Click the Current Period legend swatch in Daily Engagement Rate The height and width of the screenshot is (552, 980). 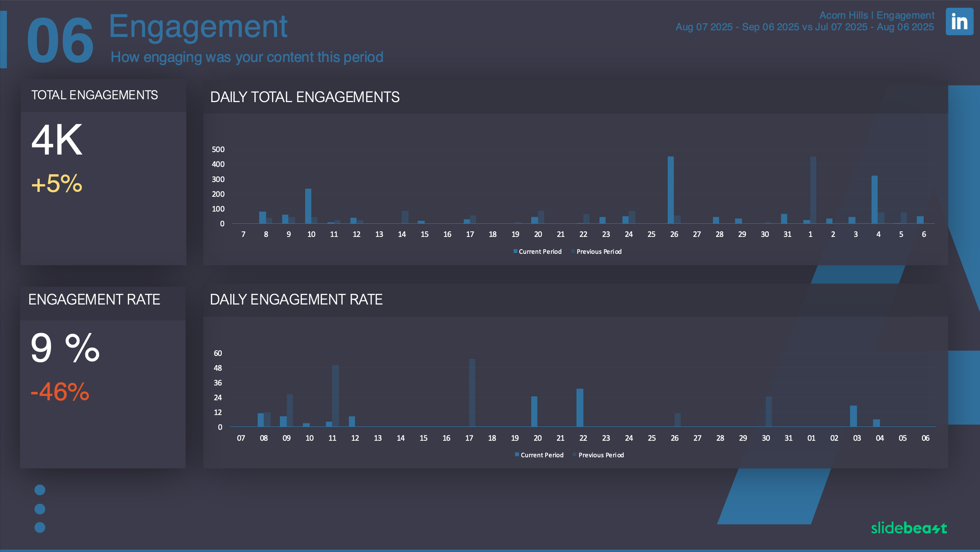[517, 454]
